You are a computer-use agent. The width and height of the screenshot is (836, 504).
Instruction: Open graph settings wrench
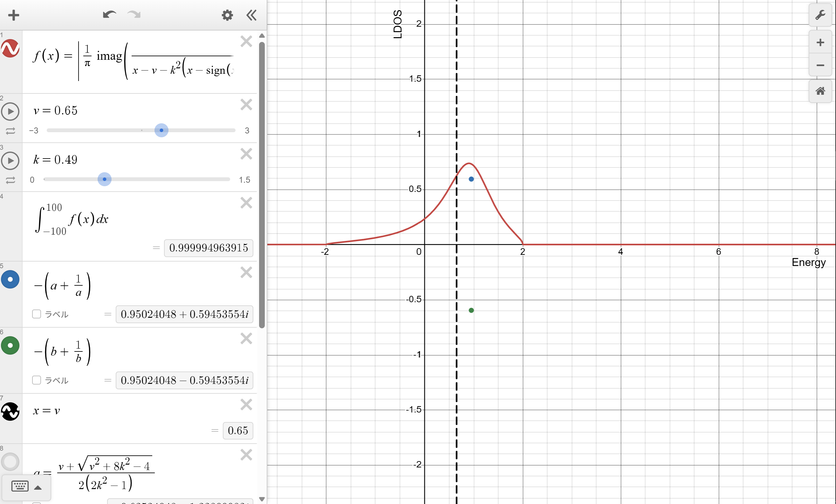tap(820, 15)
